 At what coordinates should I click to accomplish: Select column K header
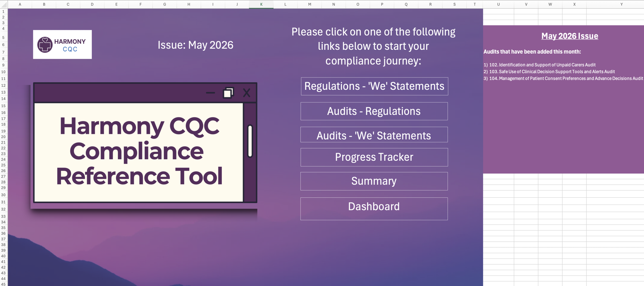(x=261, y=4)
